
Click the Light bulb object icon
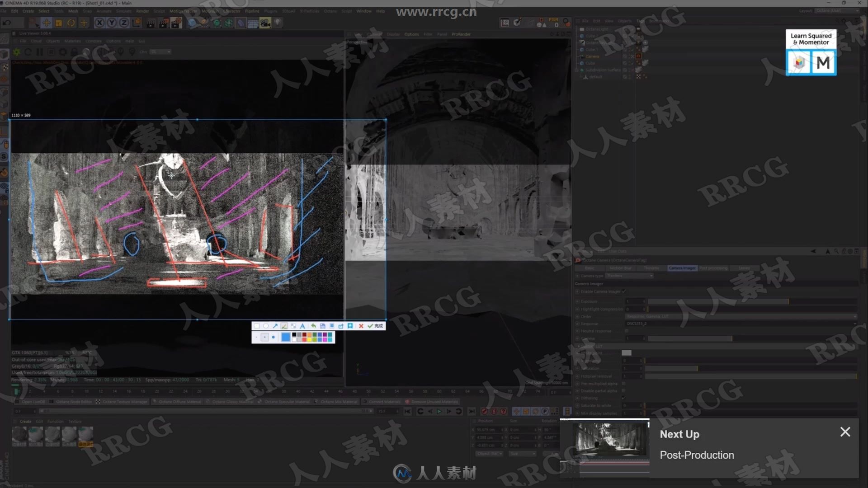(278, 23)
